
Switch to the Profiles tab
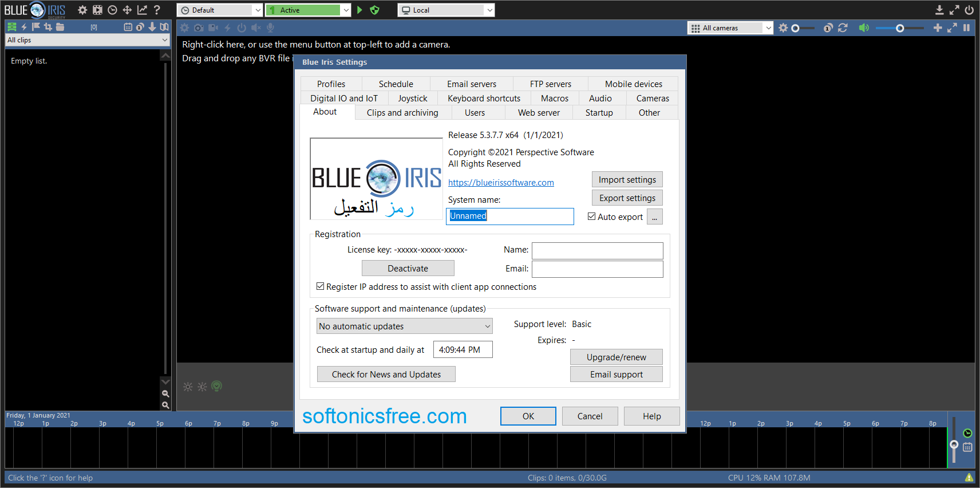point(331,84)
